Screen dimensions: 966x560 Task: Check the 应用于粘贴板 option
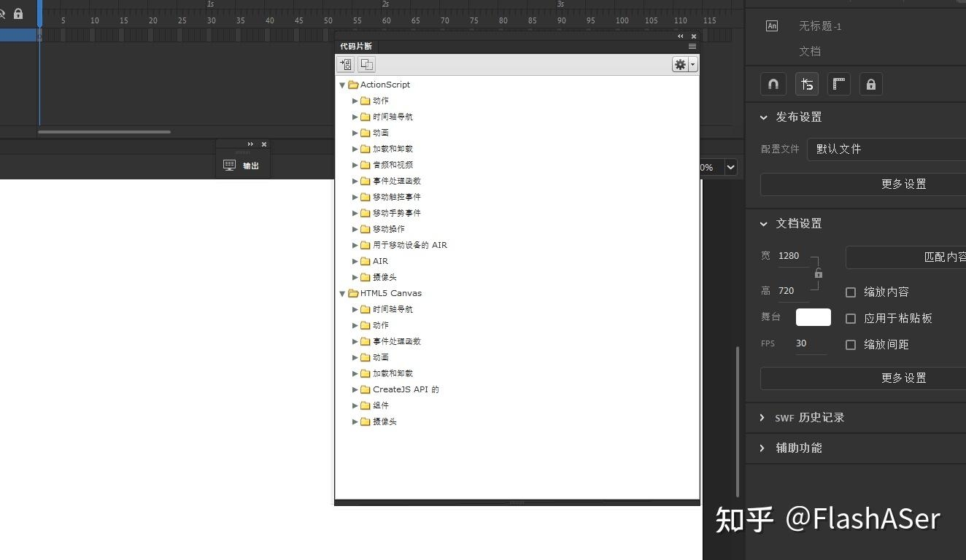(850, 318)
